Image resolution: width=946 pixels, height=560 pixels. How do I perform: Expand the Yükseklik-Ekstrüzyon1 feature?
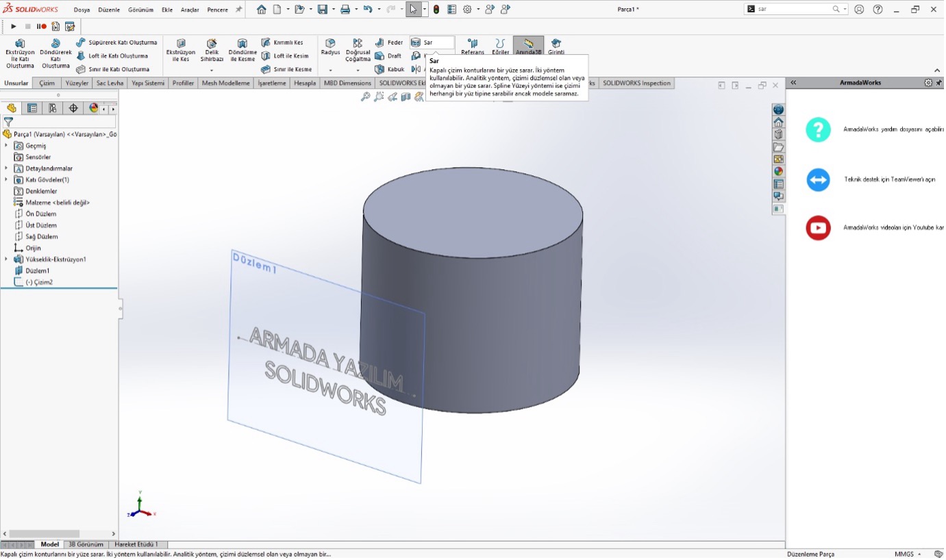[7, 259]
